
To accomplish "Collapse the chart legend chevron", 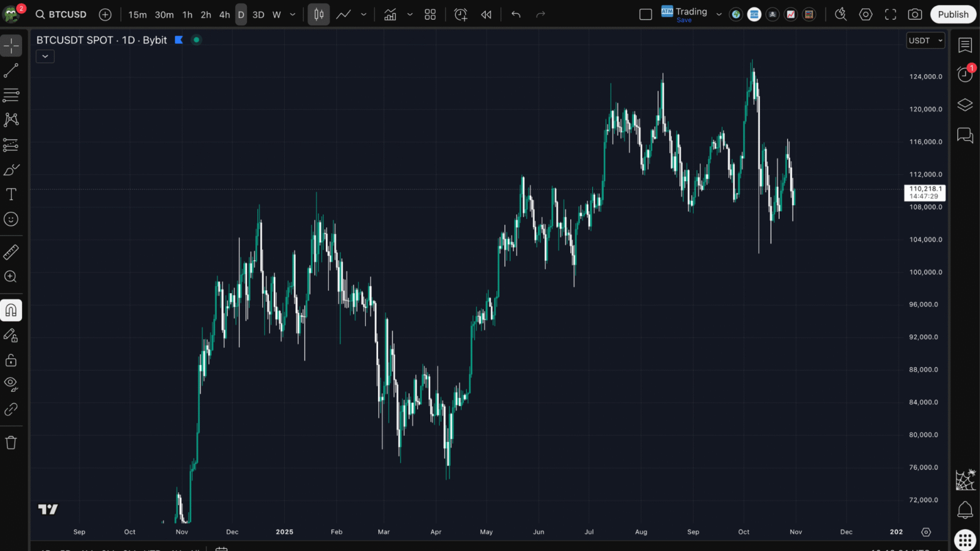I will pos(45,56).
